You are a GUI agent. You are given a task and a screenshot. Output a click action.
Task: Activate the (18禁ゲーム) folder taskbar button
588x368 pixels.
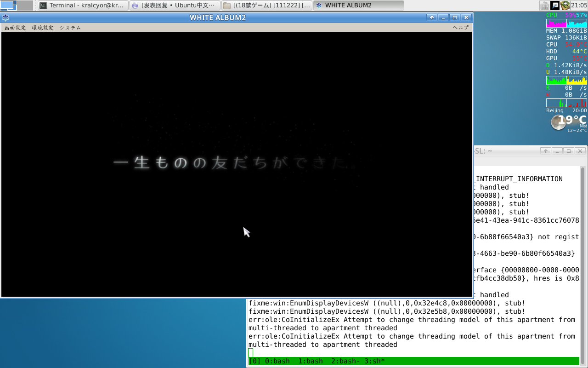tap(266, 6)
